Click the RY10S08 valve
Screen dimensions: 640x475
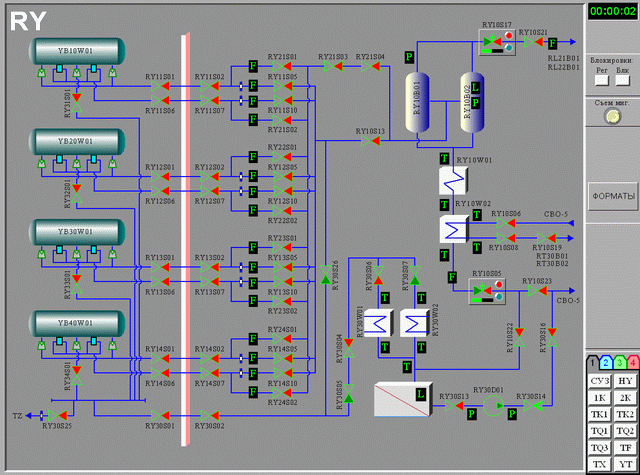[x=506, y=238]
